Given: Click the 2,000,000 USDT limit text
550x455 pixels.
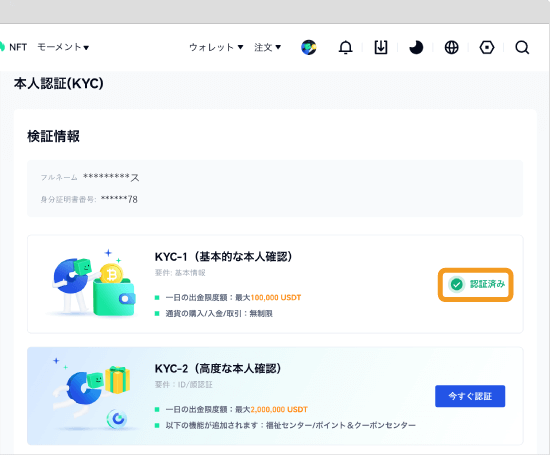Looking at the screenshot, I should (x=279, y=409).
